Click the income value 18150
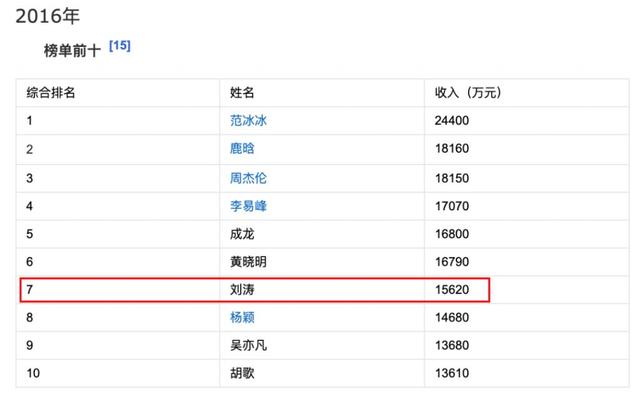The image size is (640, 398). tap(452, 178)
